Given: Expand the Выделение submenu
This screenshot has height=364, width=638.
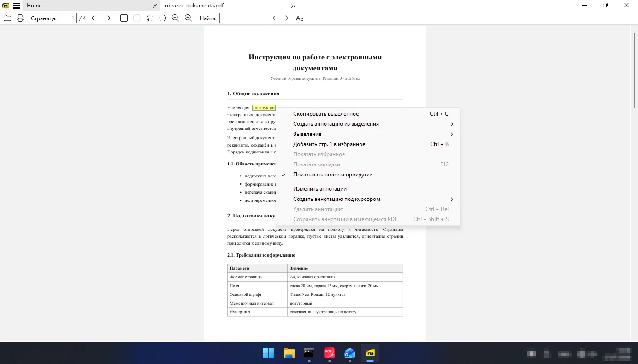Looking at the screenshot, I should tap(368, 134).
